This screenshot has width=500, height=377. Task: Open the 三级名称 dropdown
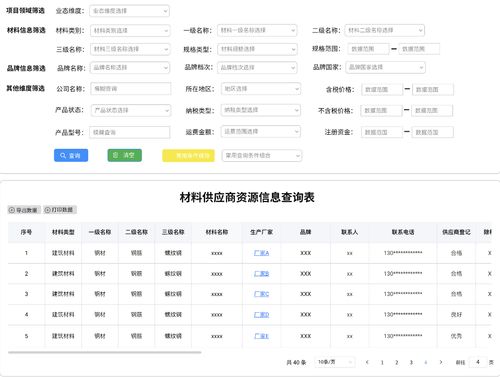click(130, 49)
